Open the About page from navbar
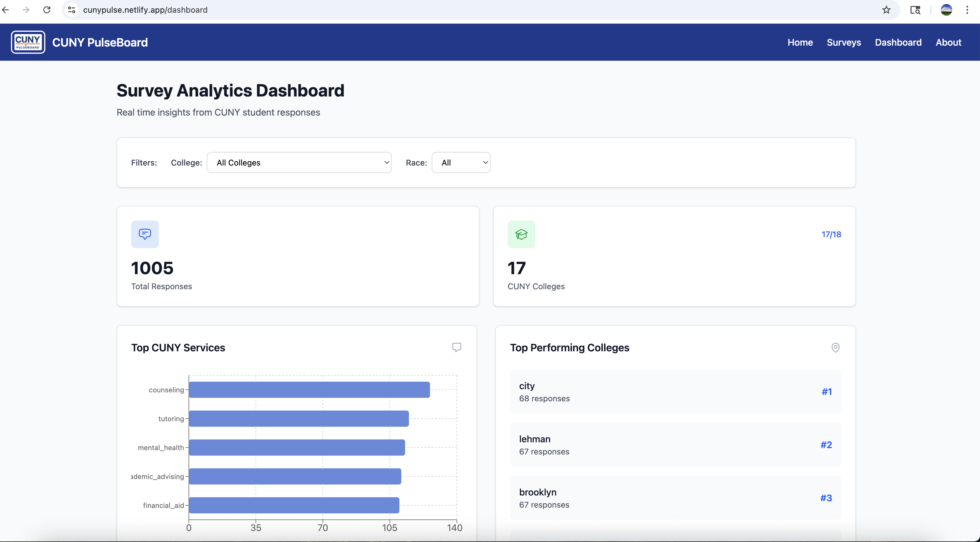This screenshot has height=542, width=980. (x=948, y=42)
